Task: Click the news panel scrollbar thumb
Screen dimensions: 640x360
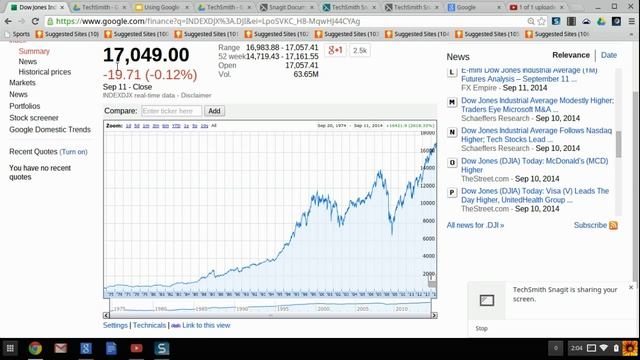Action: (x=619, y=144)
